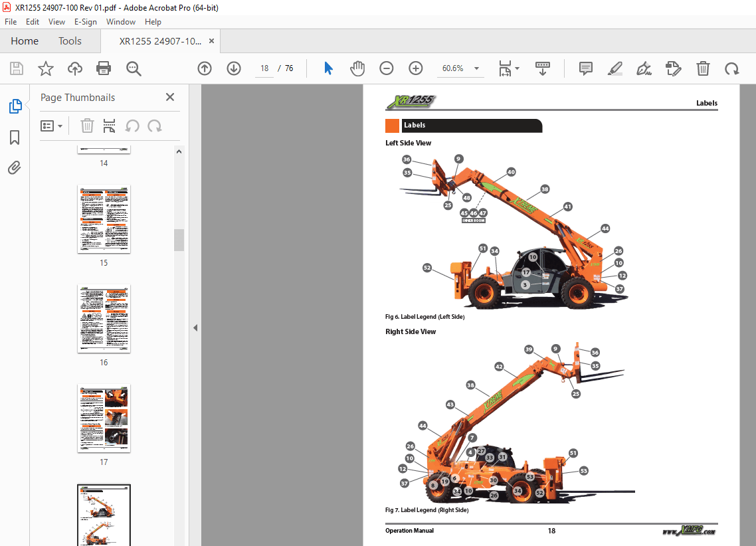Toggle the Page Thumbnails sidebar panel

pyautogui.click(x=15, y=106)
